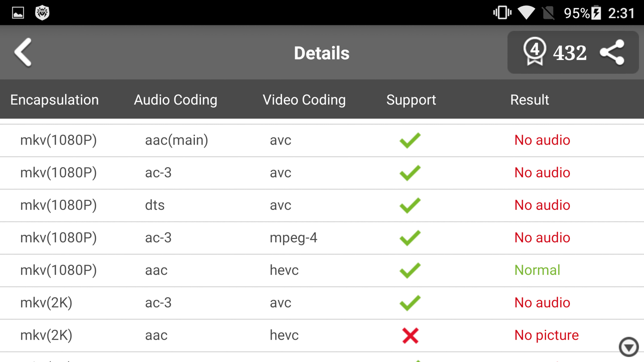Viewport: 644px width, 362px height.
Task: Tap the green Normal result text
Action: click(537, 270)
